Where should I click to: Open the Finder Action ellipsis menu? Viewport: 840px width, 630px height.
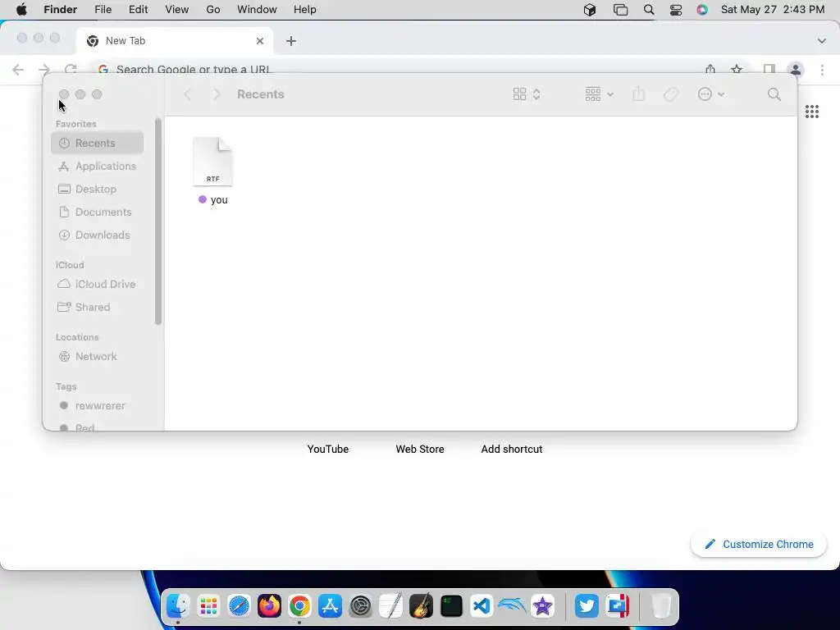[x=711, y=94]
